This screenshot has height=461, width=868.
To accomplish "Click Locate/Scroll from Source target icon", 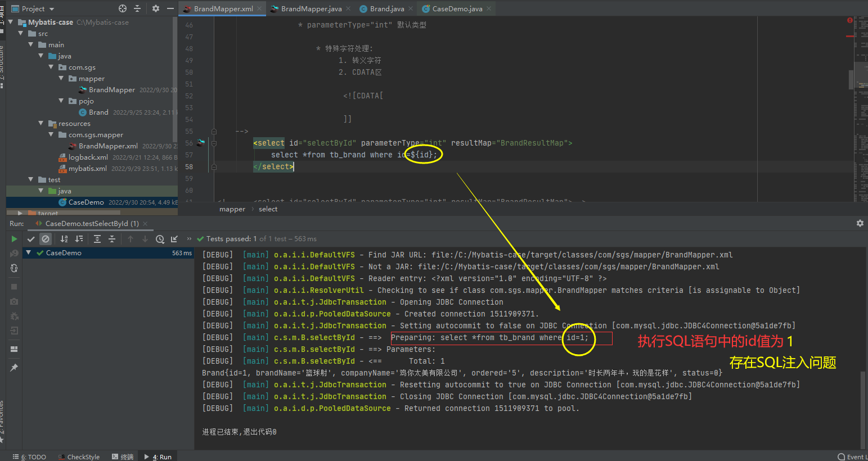I will [x=123, y=8].
